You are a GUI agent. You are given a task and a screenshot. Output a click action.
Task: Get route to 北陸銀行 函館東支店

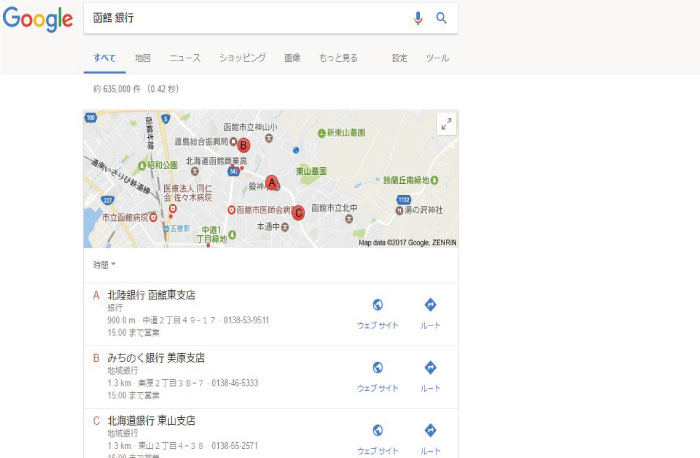(430, 314)
